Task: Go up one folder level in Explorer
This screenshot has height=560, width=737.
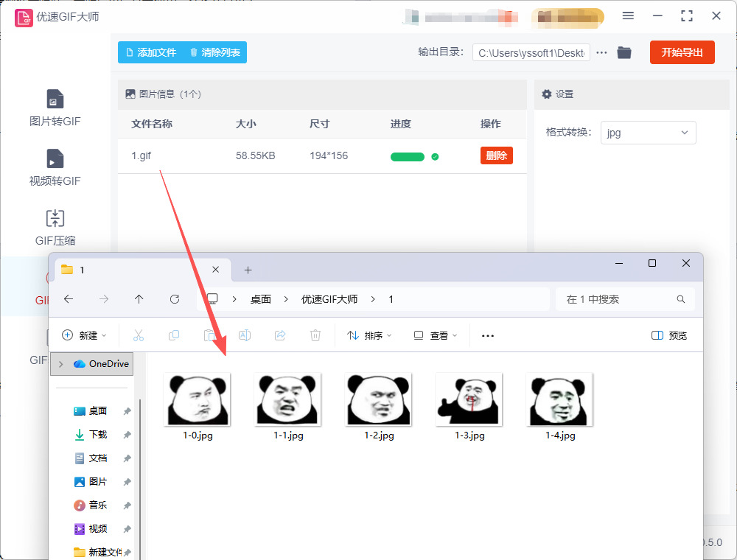Action: 139,299
